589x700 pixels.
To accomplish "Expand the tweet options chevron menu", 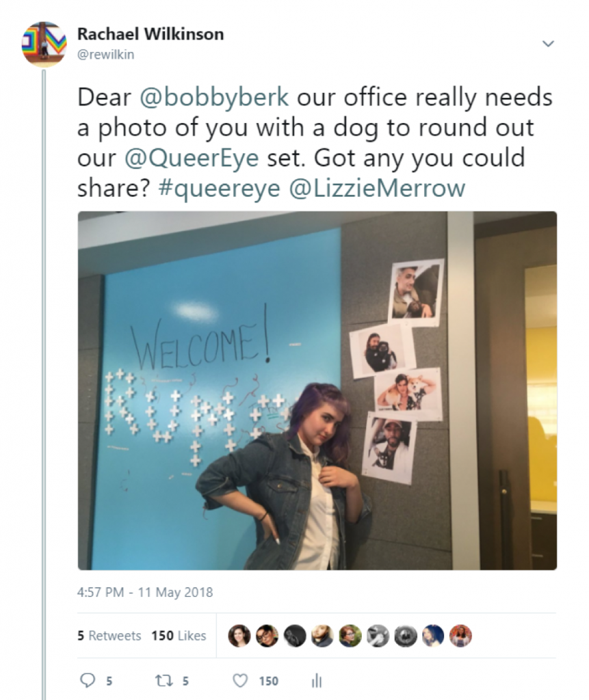I will tap(548, 44).
